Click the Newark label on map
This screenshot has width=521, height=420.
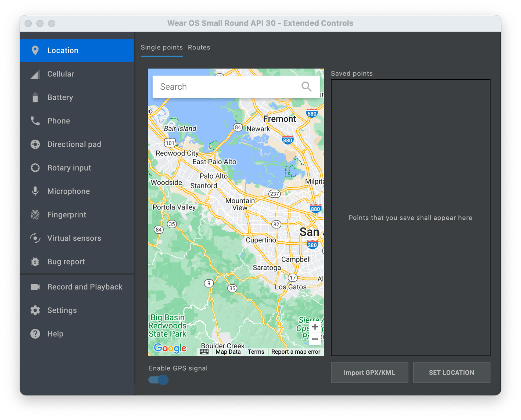tap(258, 129)
